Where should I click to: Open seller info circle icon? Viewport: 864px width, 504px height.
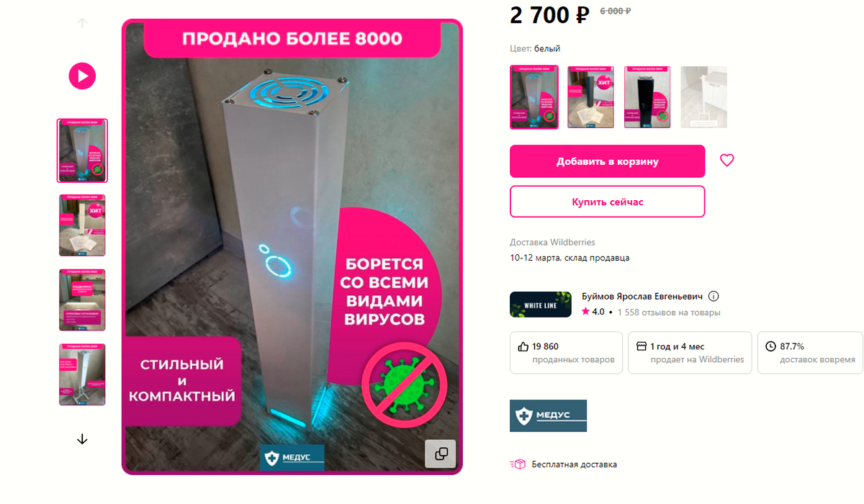(714, 297)
